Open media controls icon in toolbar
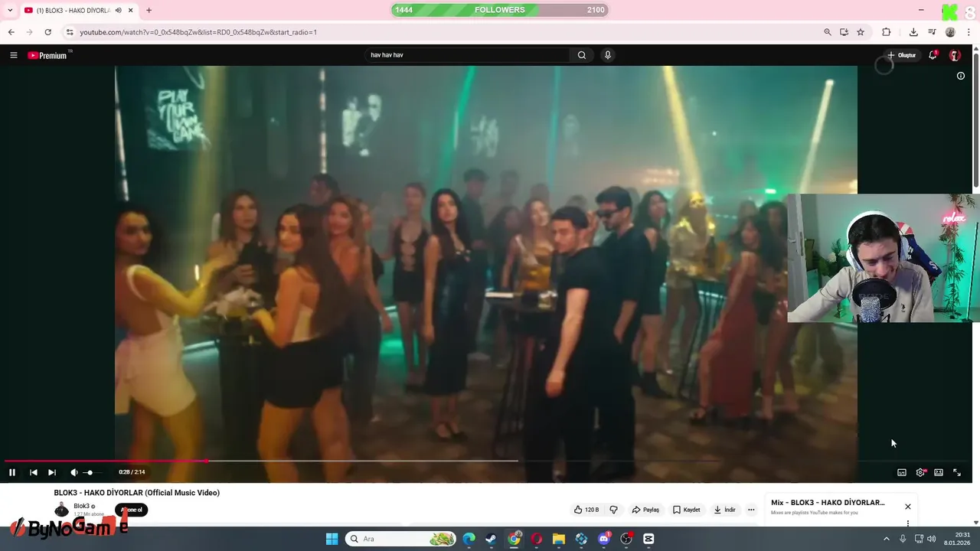 tap(932, 32)
